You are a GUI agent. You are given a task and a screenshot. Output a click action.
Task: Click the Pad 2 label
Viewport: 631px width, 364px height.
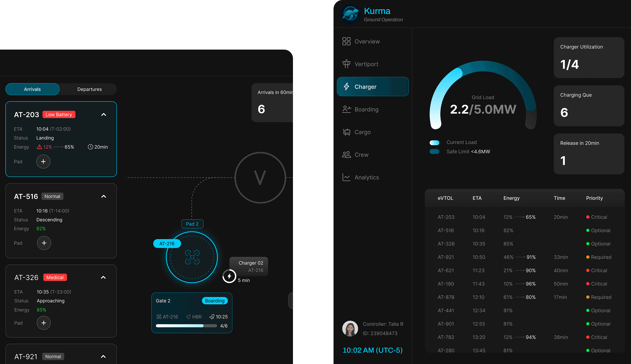[192, 224]
